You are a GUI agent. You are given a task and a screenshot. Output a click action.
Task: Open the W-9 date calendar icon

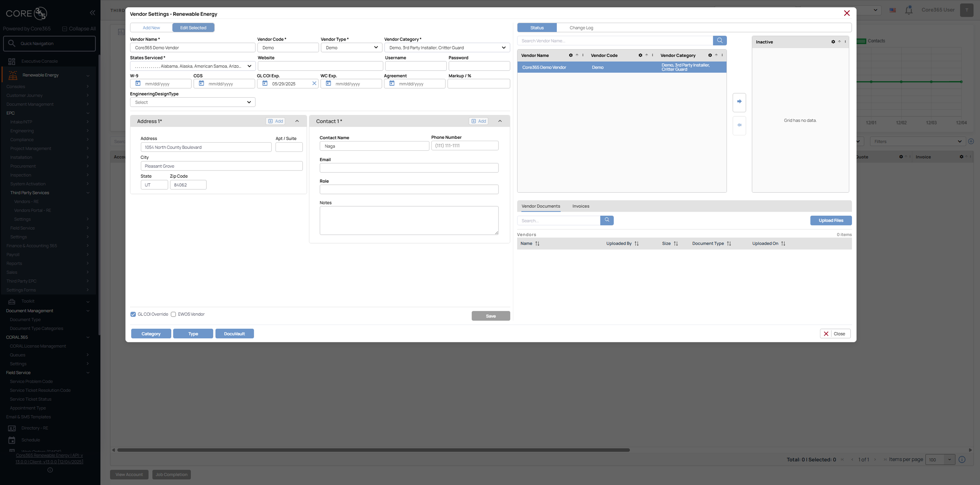pyautogui.click(x=138, y=84)
